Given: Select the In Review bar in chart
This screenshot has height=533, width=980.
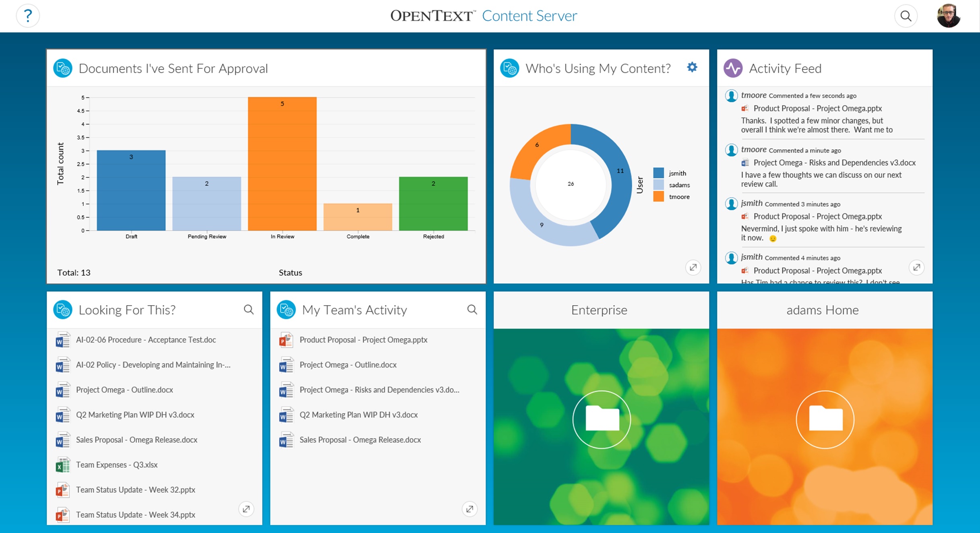Looking at the screenshot, I should [282, 164].
